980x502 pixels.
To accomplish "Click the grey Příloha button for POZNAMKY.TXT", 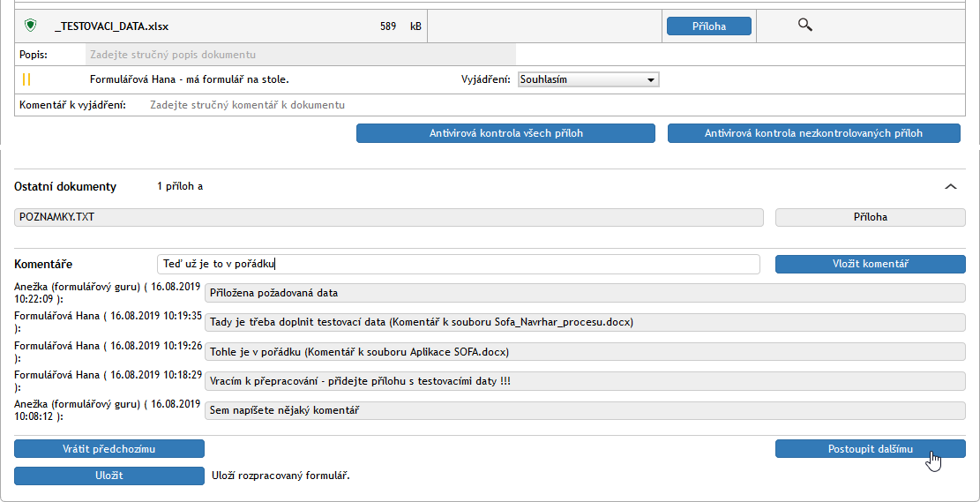I will 870,217.
